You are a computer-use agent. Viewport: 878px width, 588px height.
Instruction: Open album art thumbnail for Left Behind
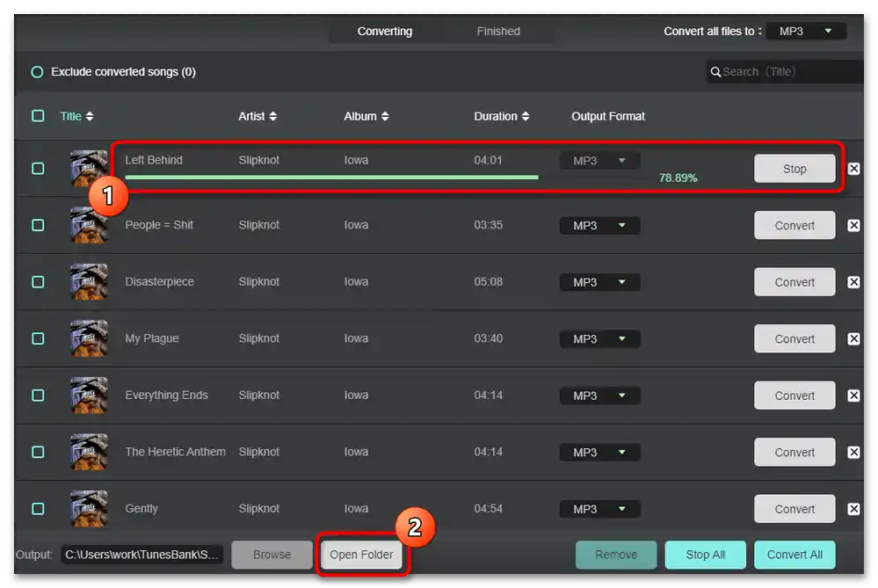point(89,168)
